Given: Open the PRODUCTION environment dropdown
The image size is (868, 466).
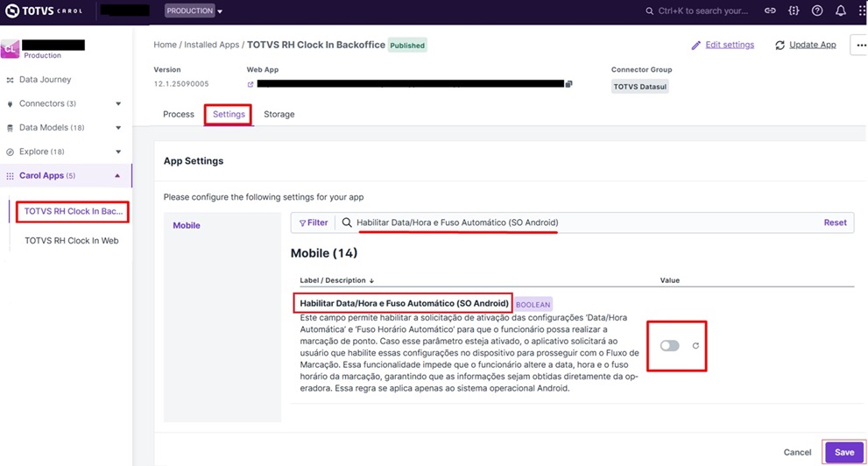Looking at the screenshot, I should click(194, 11).
